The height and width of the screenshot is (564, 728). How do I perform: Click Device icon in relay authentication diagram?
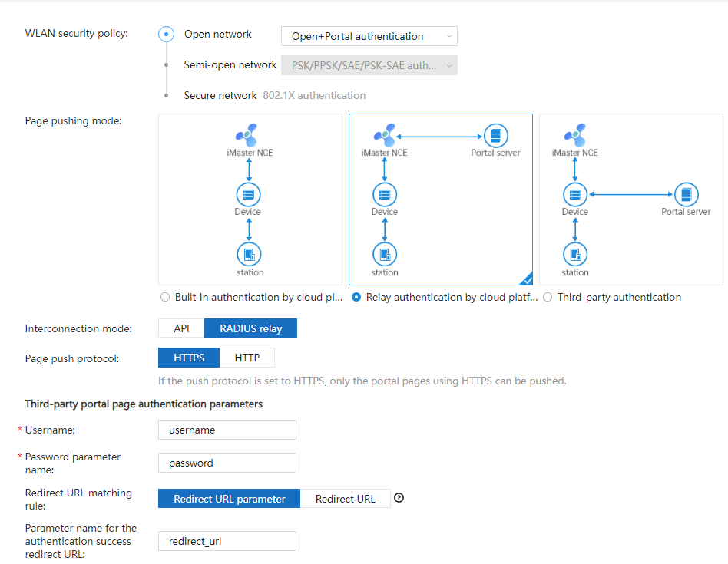pyautogui.click(x=384, y=194)
